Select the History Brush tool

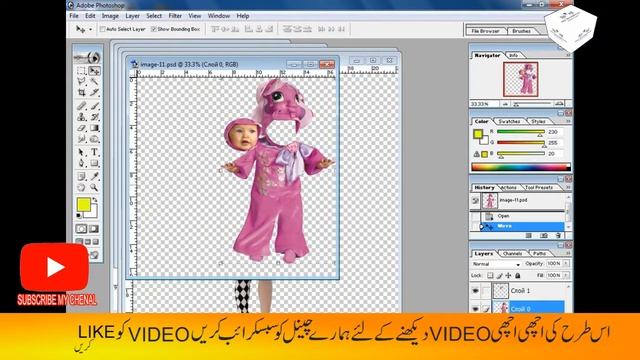[x=94, y=117]
